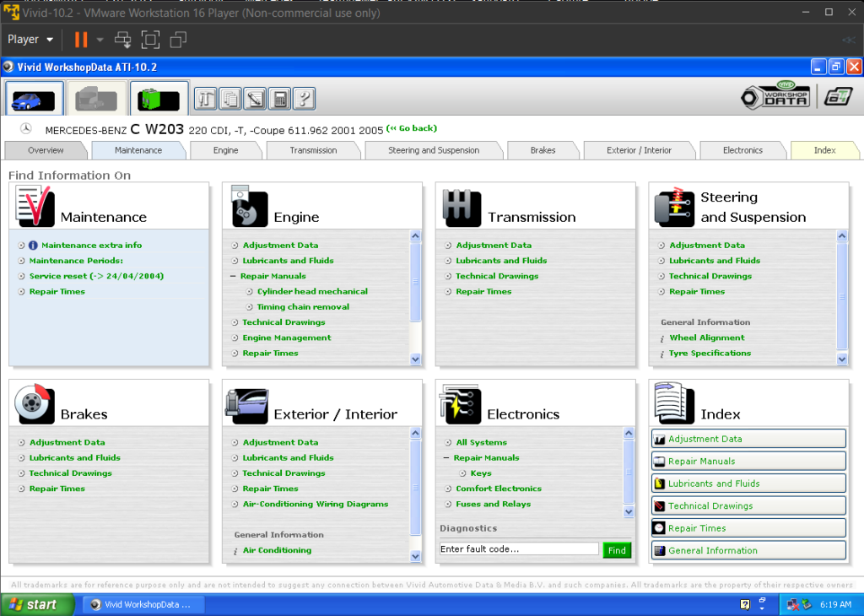Image resolution: width=864 pixels, height=616 pixels.
Task: Enter VMware full screen mode
Action: point(150,40)
